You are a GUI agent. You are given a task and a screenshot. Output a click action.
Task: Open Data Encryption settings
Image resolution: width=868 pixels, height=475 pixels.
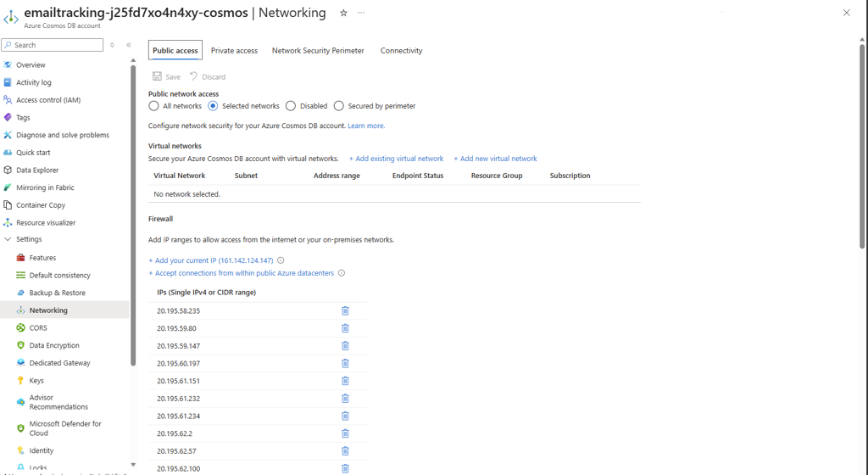(54, 345)
